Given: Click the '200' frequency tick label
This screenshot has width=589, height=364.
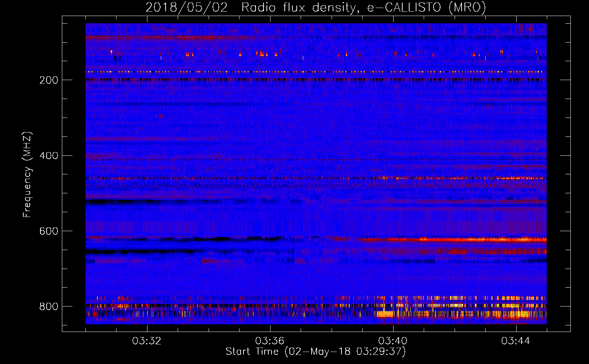Looking at the screenshot, I should click(x=49, y=80).
